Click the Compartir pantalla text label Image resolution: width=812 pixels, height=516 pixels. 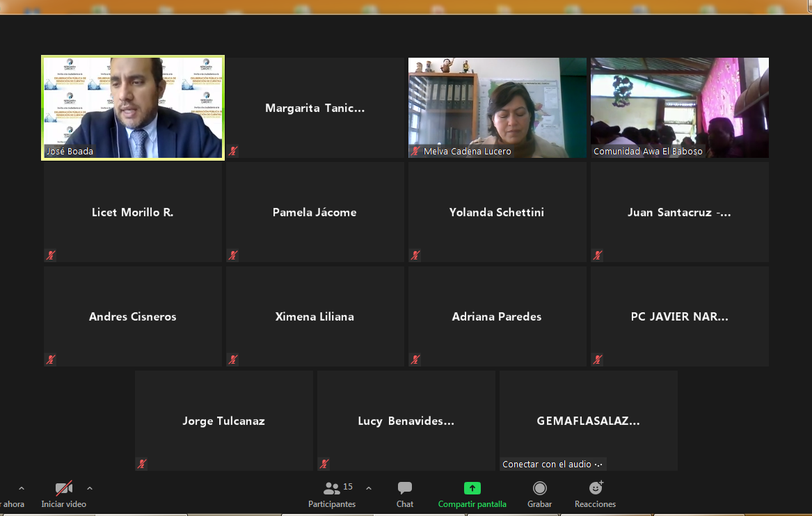(472, 504)
